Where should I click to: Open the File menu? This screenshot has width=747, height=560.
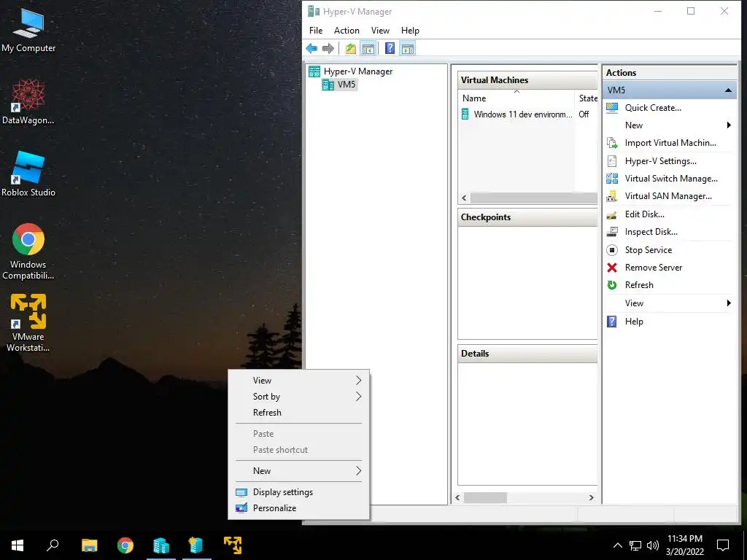point(316,31)
